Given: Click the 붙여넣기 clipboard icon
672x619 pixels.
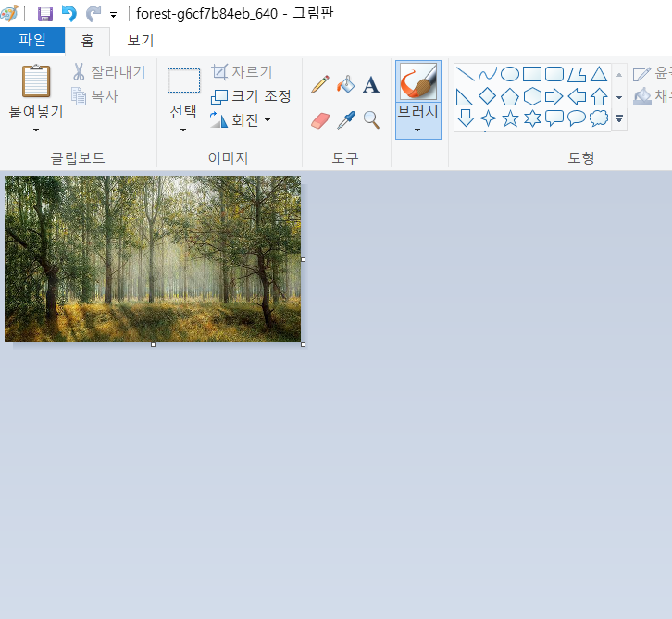Looking at the screenshot, I should pos(36,81).
